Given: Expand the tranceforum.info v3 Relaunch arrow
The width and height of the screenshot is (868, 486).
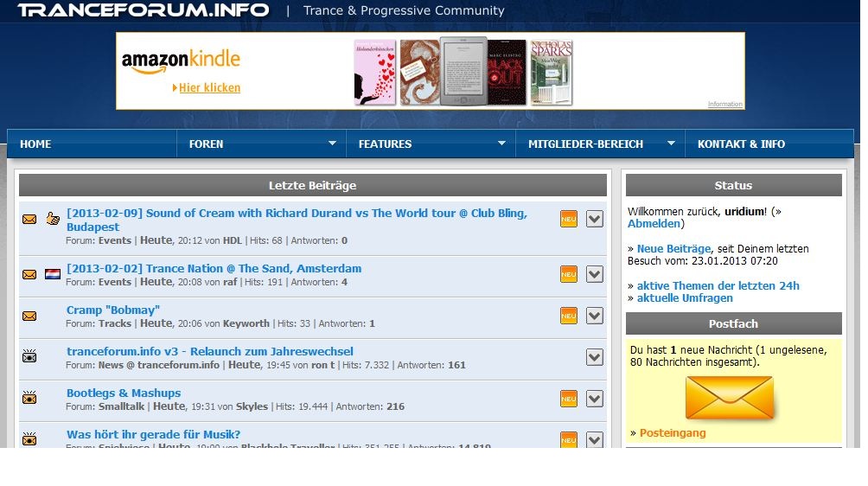Looking at the screenshot, I should (x=594, y=356).
